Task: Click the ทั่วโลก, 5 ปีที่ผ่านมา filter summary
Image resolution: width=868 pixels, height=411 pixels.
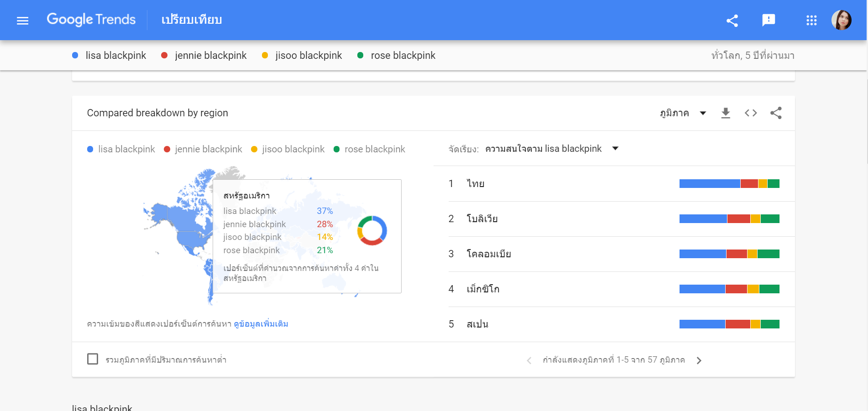Action: [x=753, y=56]
